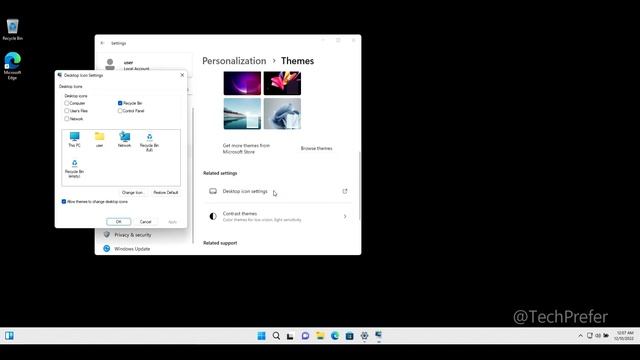Click the Browse themes button
Viewport: 640px width, 360px height.
[316, 148]
